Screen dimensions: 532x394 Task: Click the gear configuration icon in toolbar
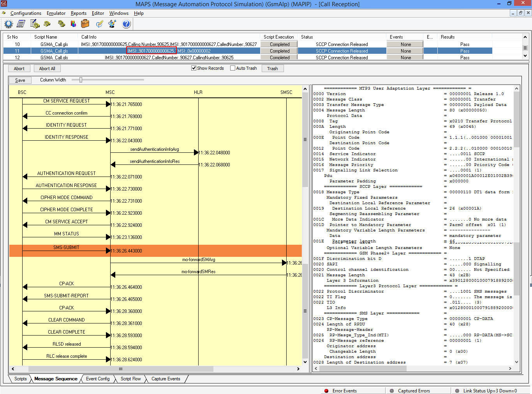point(9,24)
